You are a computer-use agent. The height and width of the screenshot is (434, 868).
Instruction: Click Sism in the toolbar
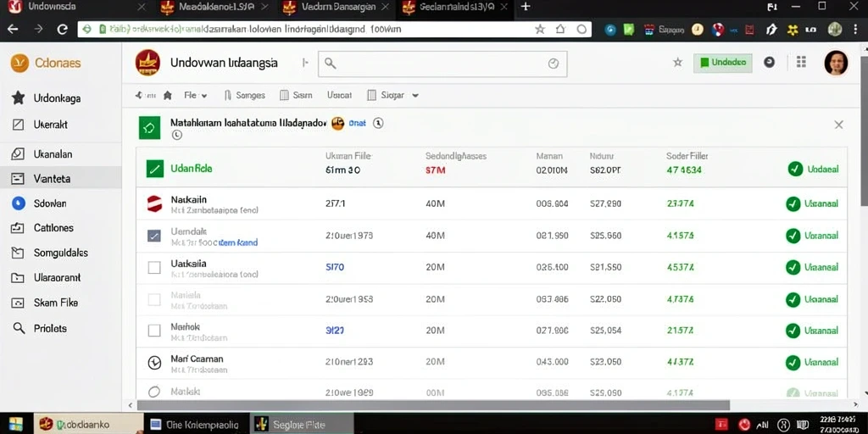(296, 95)
